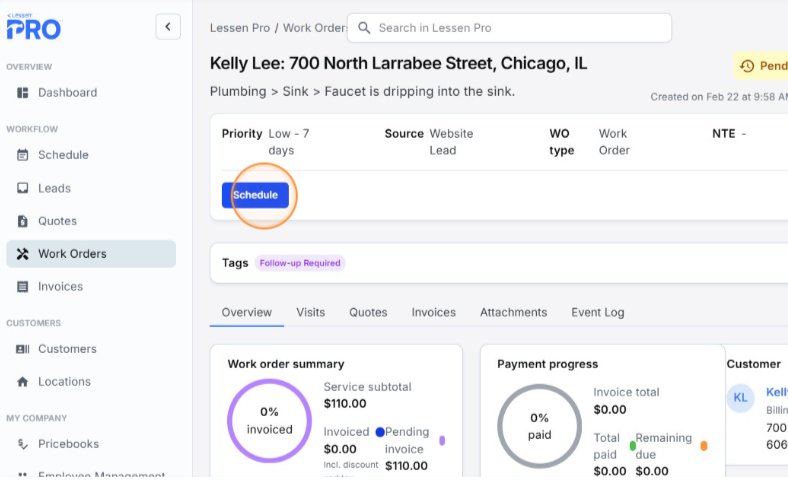The image size is (788, 482).
Task: Click the Locations home icon
Action: tap(23, 382)
